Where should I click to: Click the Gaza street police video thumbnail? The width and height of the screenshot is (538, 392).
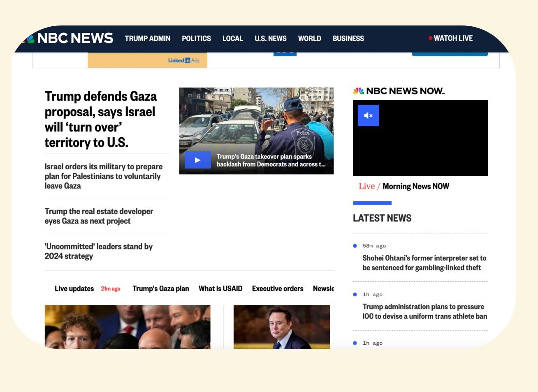256,131
